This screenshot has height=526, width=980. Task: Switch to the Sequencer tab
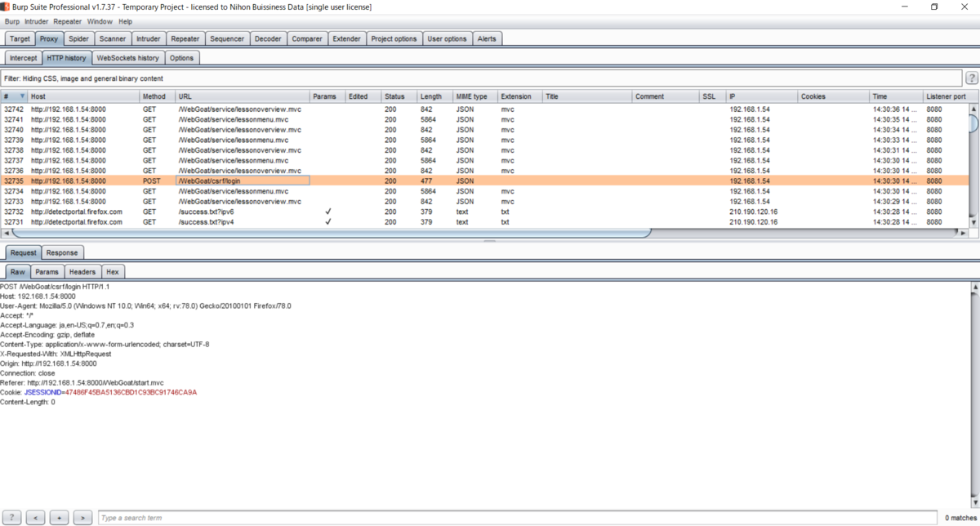tap(227, 38)
